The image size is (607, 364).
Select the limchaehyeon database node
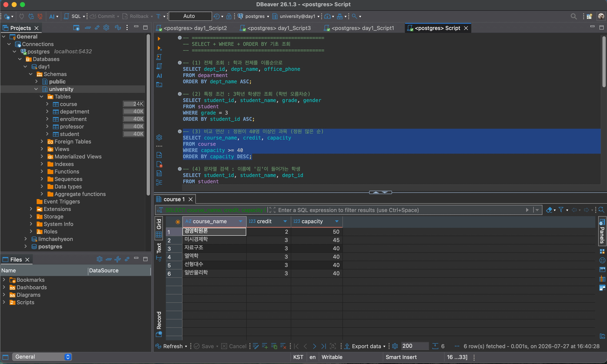coord(55,239)
